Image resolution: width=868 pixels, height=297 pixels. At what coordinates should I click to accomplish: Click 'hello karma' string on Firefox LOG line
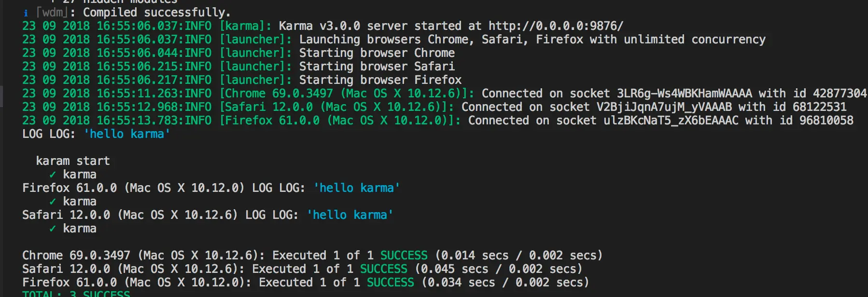pos(356,188)
